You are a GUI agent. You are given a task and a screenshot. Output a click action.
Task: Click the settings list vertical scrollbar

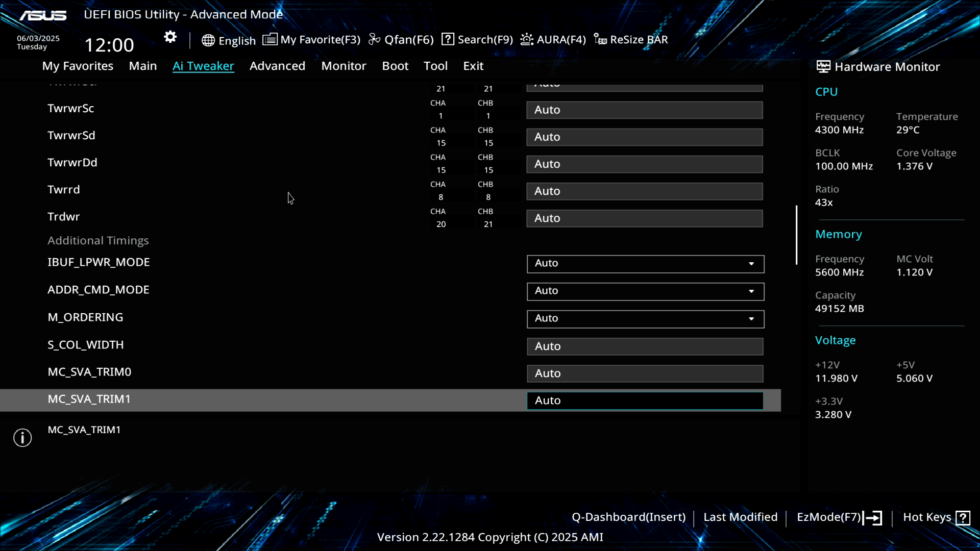(x=796, y=235)
